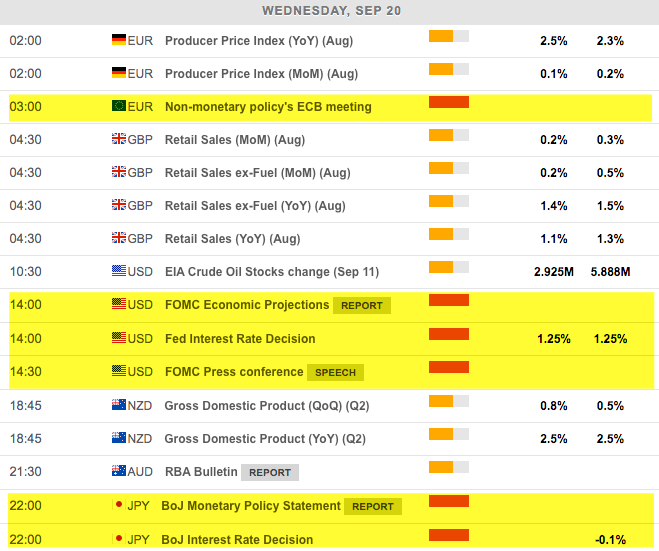Open the REPORT badge for FOMC Economic Projections
Viewport: 659px width, 551px height.
[362, 306]
